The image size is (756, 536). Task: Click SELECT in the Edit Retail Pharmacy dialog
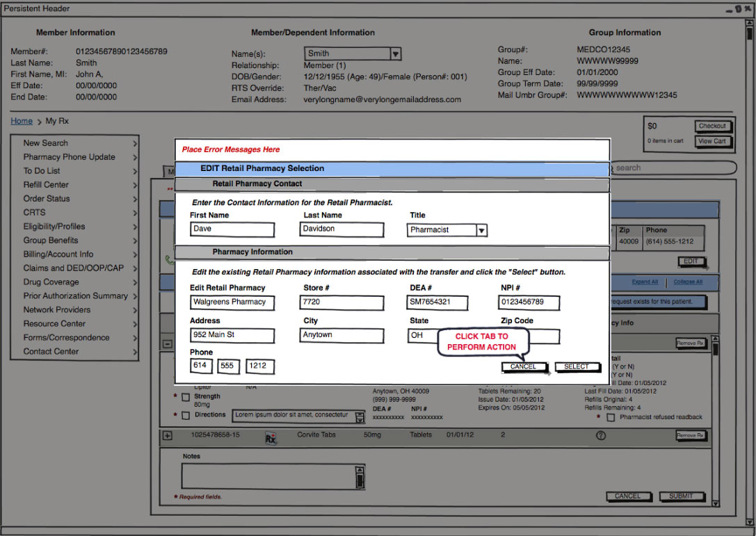(577, 367)
